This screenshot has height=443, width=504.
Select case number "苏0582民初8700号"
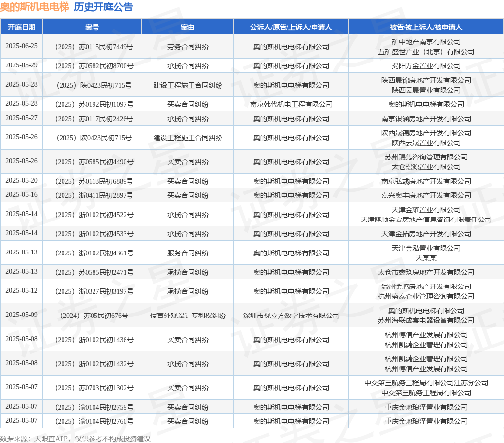tap(106, 66)
